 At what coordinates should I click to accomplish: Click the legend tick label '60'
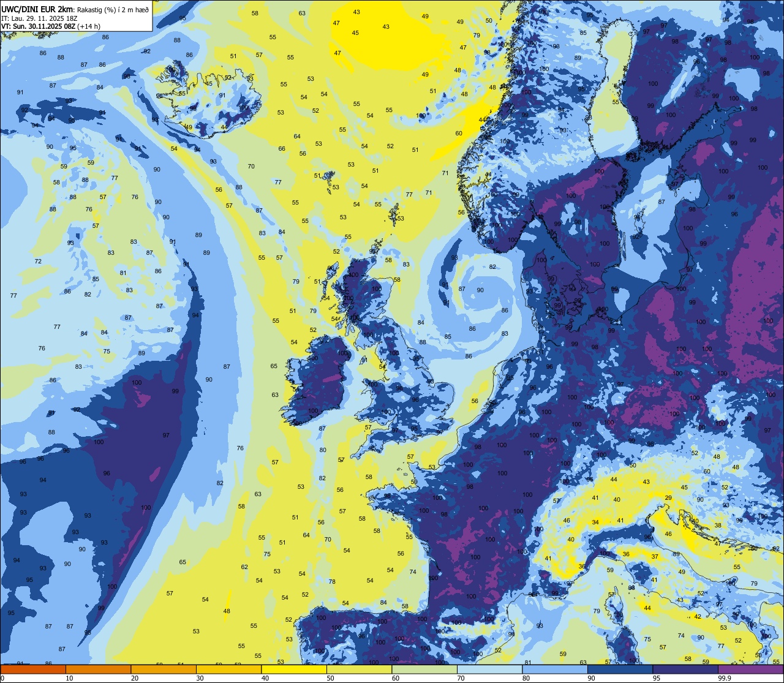pyautogui.click(x=396, y=678)
